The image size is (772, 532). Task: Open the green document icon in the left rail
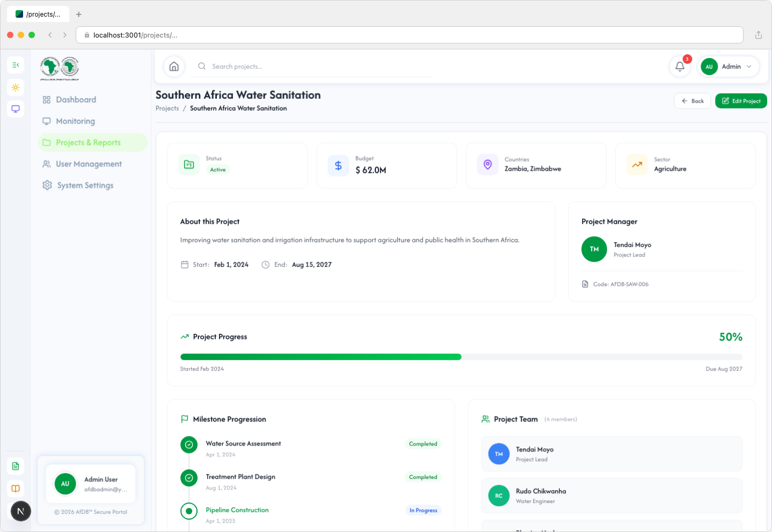16,466
